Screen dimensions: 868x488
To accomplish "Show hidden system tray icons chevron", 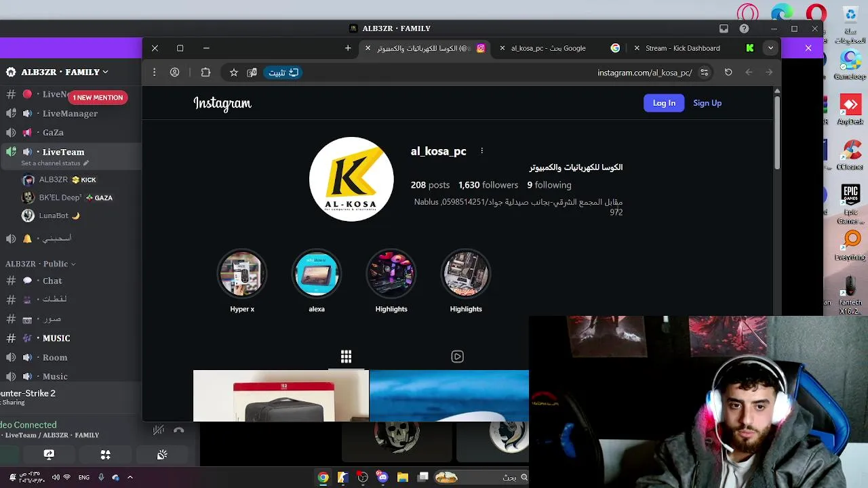I will [130, 477].
